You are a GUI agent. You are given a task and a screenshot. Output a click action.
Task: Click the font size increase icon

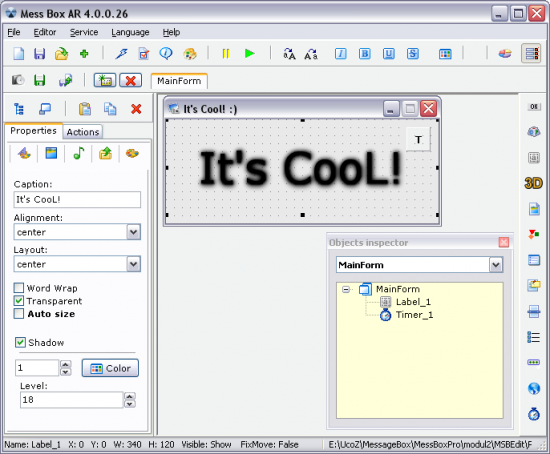[x=289, y=54]
